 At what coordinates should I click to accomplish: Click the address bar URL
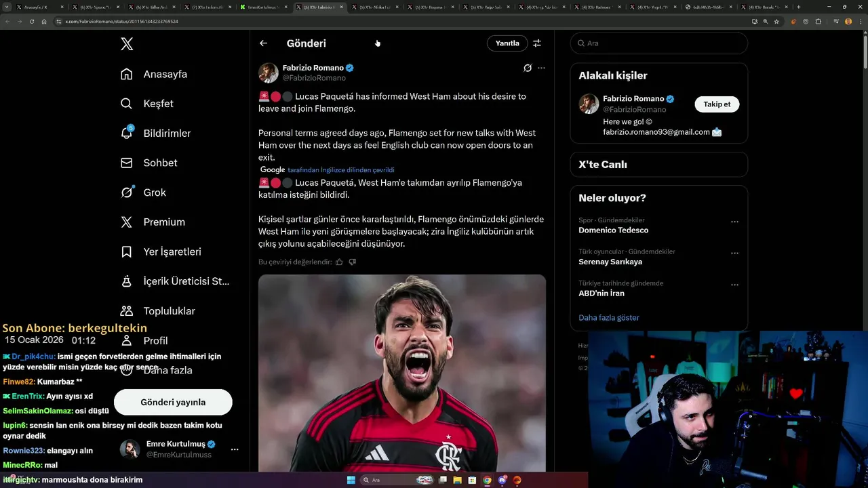pyautogui.click(x=121, y=21)
